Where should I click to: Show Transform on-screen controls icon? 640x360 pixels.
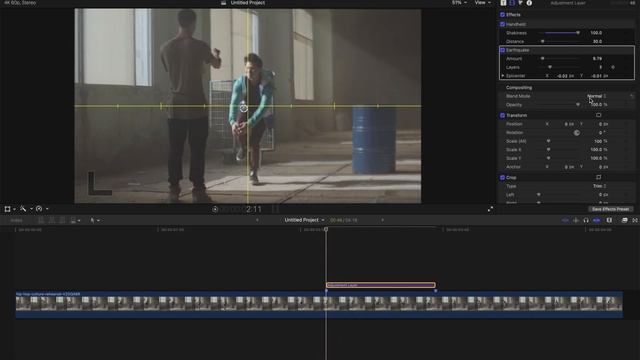point(598,116)
